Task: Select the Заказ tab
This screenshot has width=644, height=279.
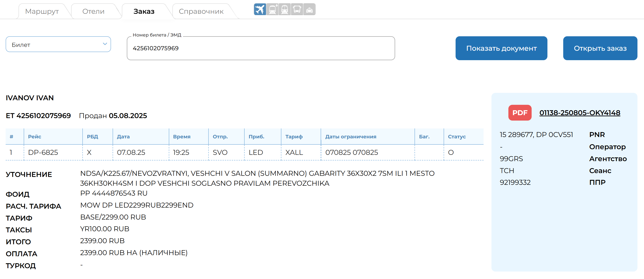Action: pos(144,11)
